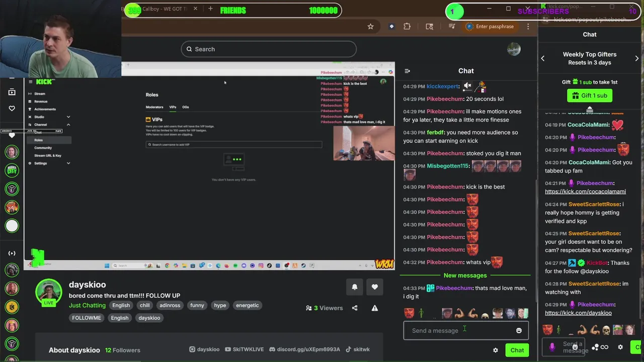644x362 pixels.
Task: Open the browser extensions puzzle icon
Action: [407, 27]
